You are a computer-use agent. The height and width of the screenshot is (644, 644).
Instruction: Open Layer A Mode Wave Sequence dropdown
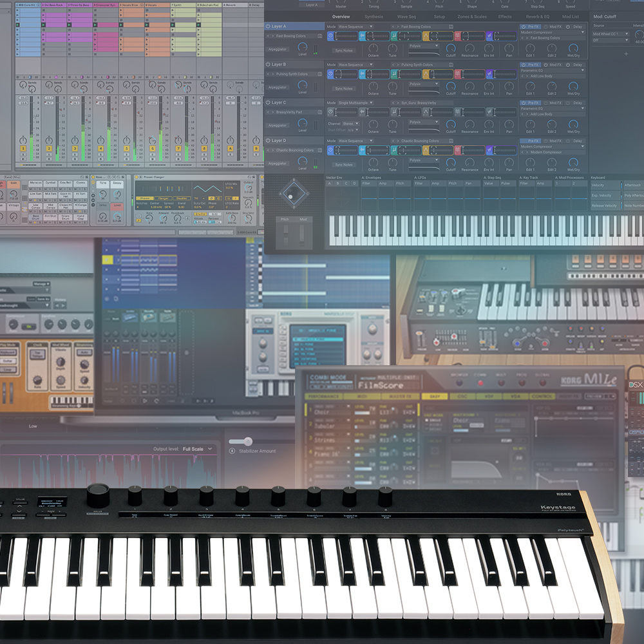[355, 26]
